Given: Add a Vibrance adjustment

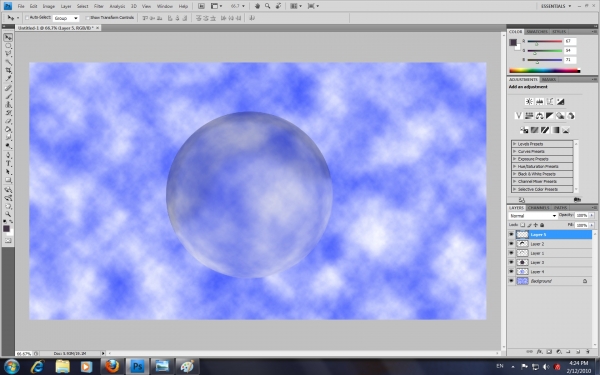Looking at the screenshot, I should click(519, 116).
